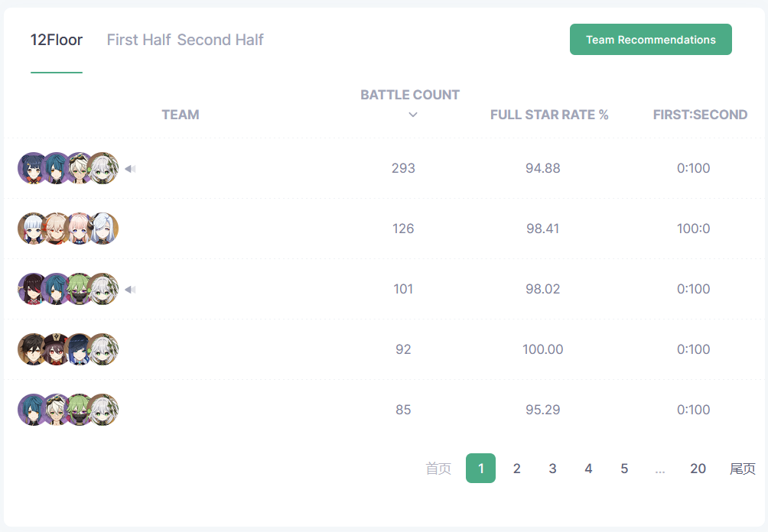Open page 4 in pagination
Screen dimensions: 768x532
(x=588, y=469)
